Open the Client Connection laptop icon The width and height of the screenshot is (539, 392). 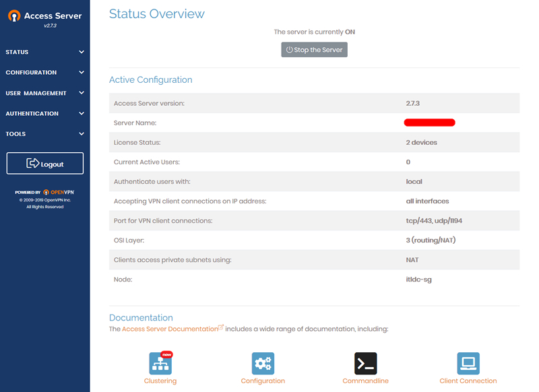[x=468, y=363]
